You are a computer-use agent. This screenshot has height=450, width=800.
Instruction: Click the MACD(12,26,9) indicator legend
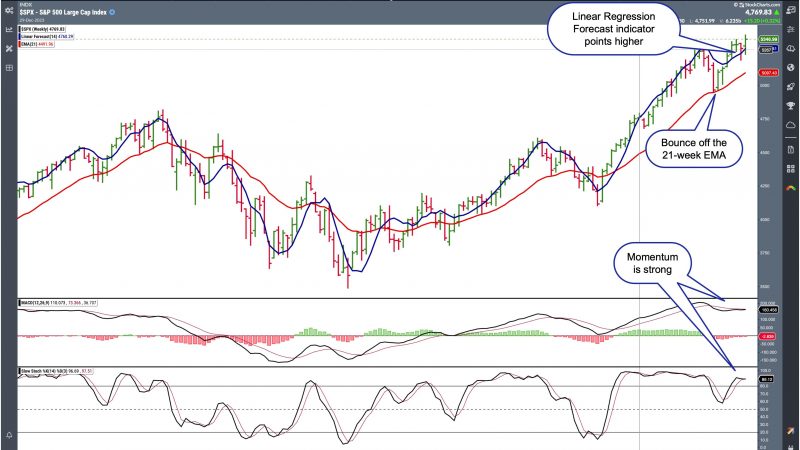58,303
